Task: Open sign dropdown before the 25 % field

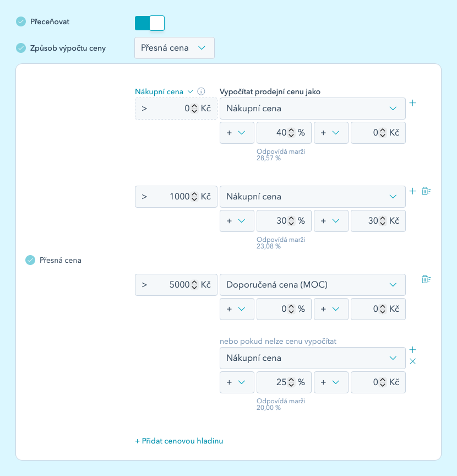Action: (237, 382)
